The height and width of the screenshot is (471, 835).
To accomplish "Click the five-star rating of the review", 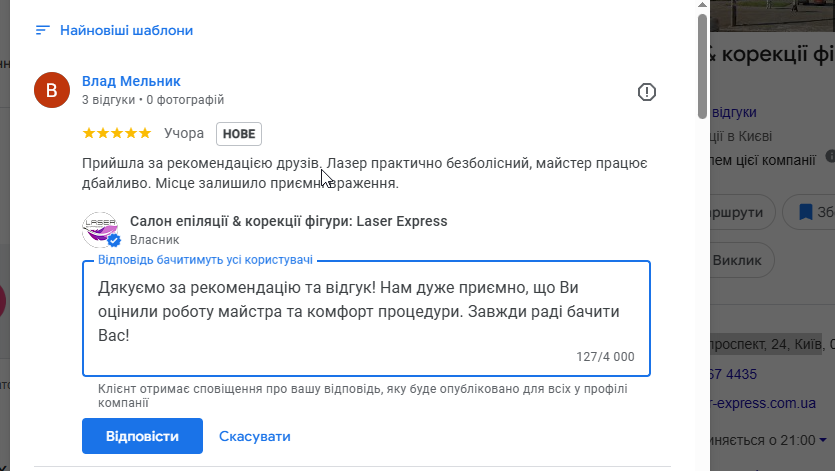I will tap(117, 133).
